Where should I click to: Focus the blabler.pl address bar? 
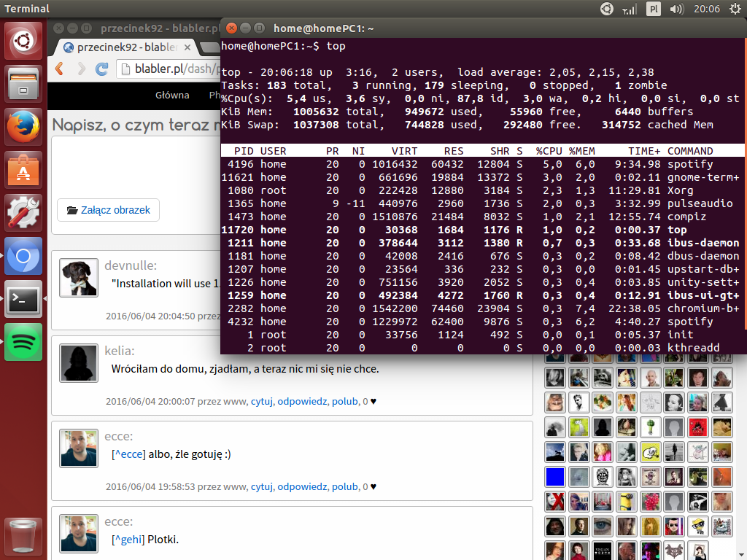[168, 69]
